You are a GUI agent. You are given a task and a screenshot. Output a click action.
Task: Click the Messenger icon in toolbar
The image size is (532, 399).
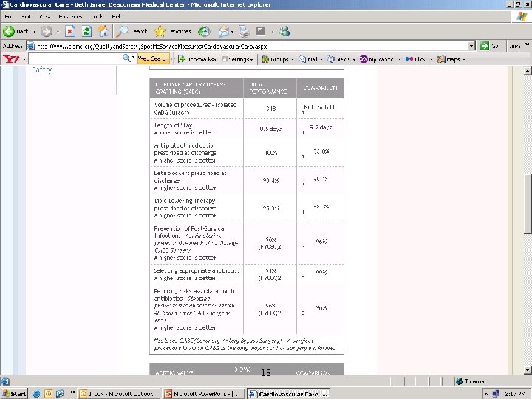tap(284, 31)
